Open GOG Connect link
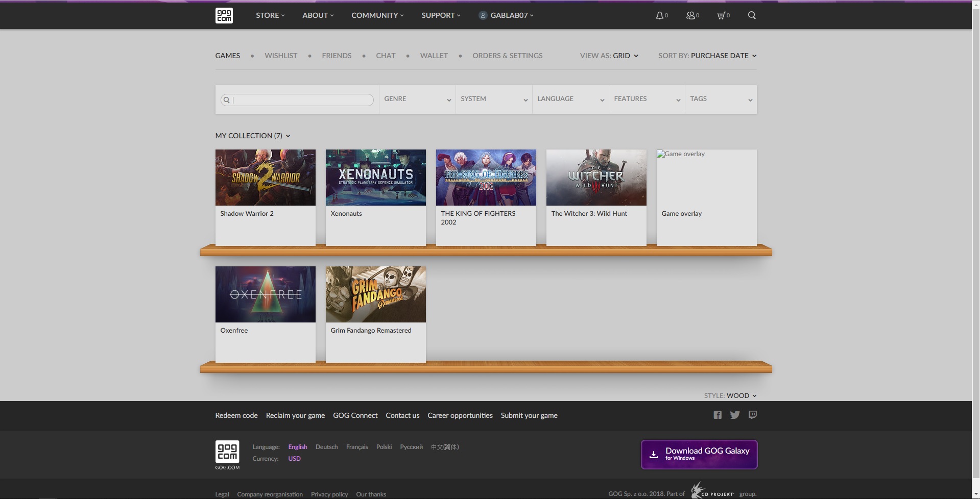 [355, 415]
